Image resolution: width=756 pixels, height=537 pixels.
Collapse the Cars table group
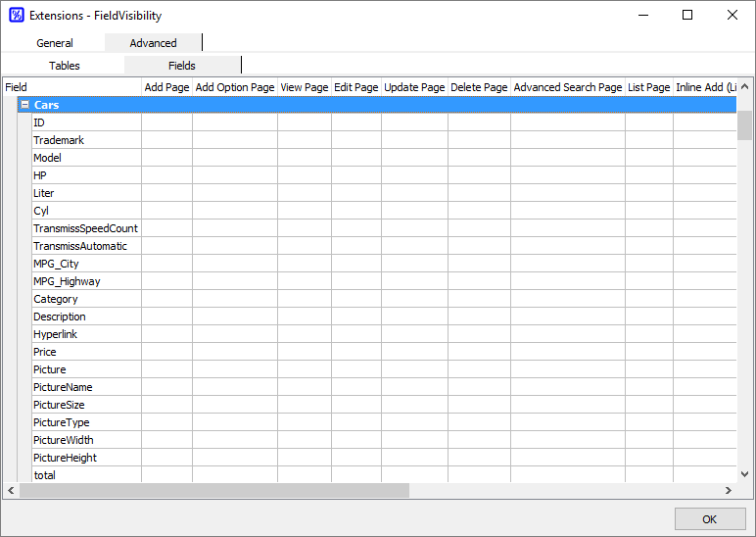point(24,105)
